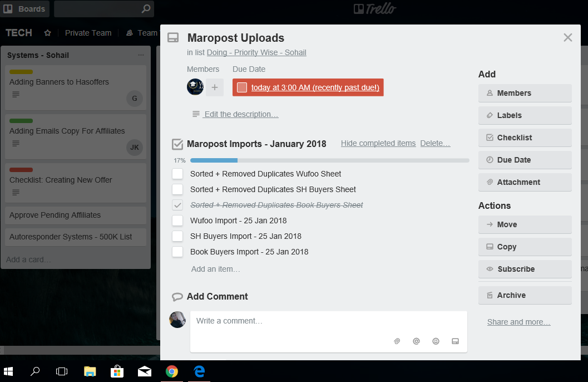Click 'Add a card…' in Systems - Sohail list
This screenshot has width=588, height=382.
tap(28, 259)
